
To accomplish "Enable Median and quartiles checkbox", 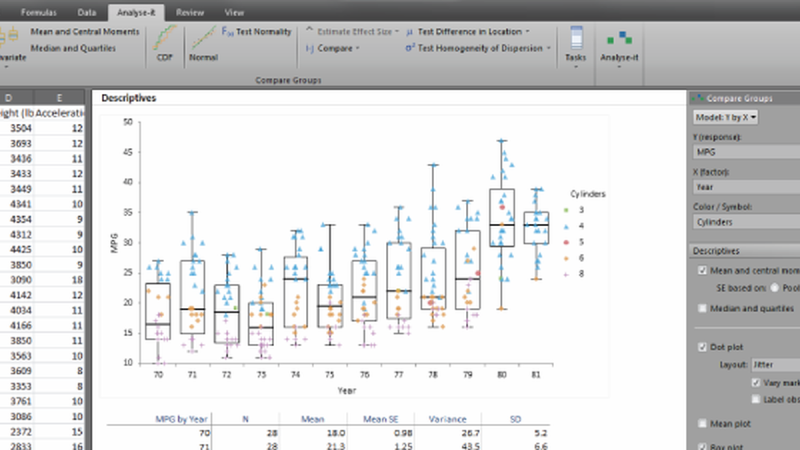I will click(x=703, y=308).
